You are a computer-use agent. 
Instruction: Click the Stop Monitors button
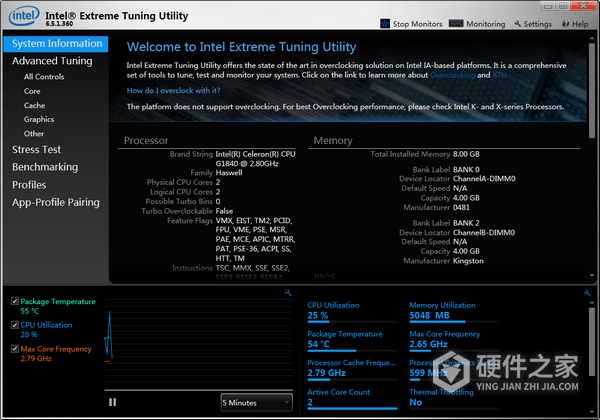point(411,24)
